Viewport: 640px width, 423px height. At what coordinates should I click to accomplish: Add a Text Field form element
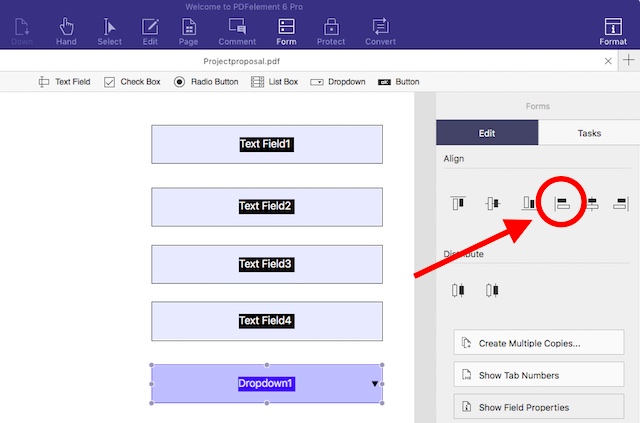tap(64, 82)
